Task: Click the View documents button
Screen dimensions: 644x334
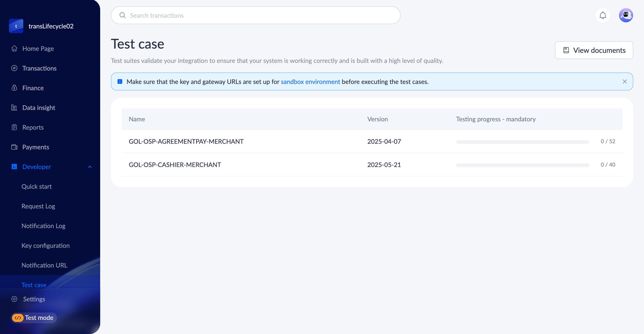Action: [x=594, y=50]
